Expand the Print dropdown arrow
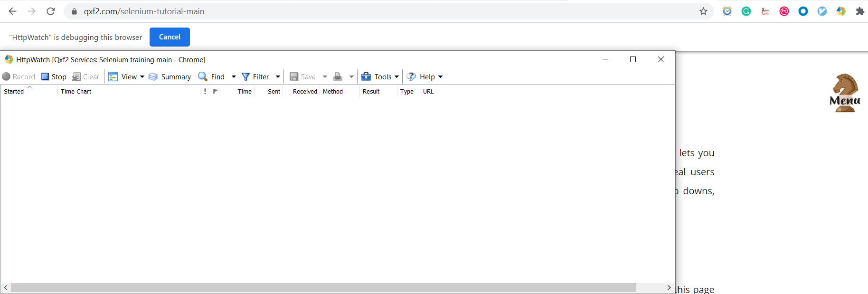 [x=351, y=77]
